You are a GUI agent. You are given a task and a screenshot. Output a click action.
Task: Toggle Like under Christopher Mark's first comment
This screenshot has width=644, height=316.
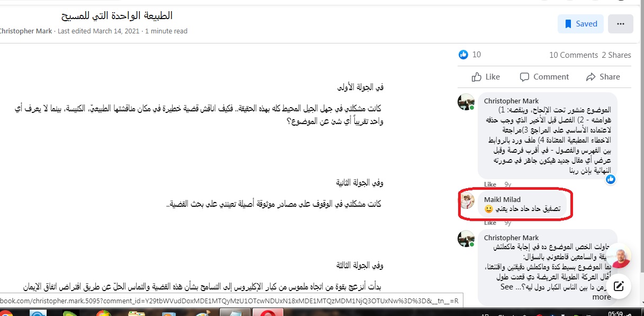point(490,185)
